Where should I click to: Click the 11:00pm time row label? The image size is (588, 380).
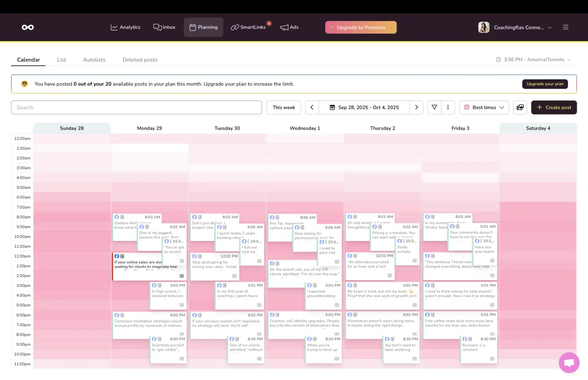pyautogui.click(x=23, y=364)
